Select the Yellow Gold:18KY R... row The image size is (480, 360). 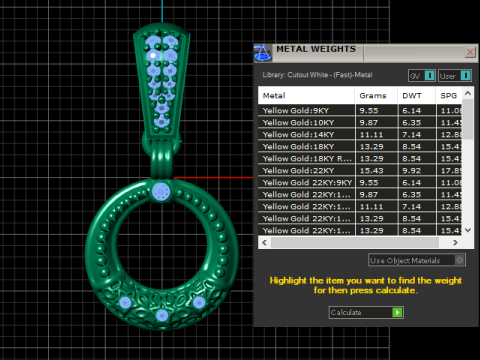pyautogui.click(x=360, y=158)
